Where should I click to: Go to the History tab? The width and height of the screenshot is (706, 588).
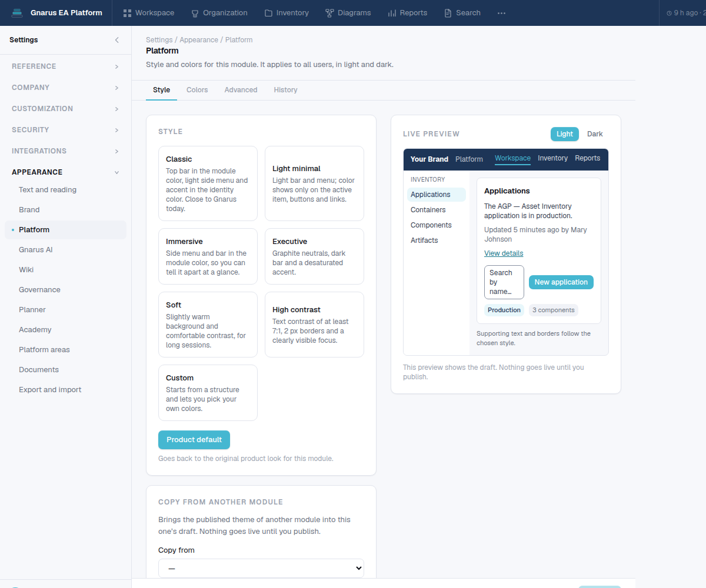click(285, 90)
